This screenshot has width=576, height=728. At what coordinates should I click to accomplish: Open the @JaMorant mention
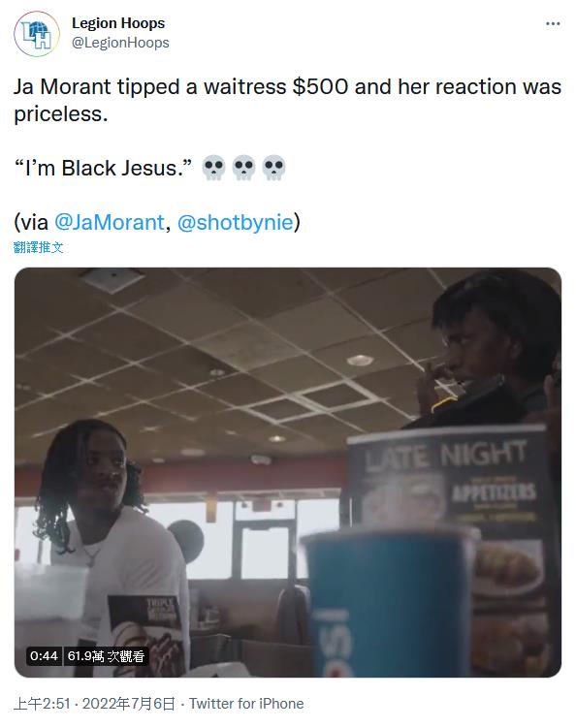click(x=110, y=222)
